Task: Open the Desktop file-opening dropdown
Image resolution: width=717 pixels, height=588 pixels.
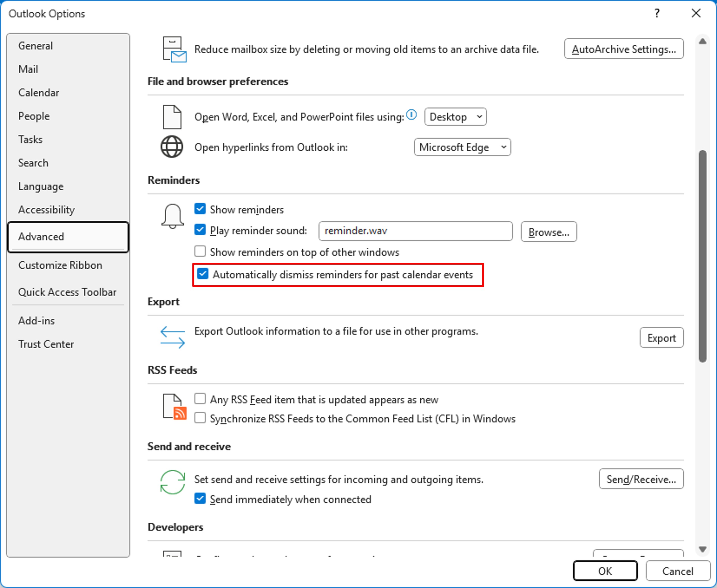Action: [455, 117]
